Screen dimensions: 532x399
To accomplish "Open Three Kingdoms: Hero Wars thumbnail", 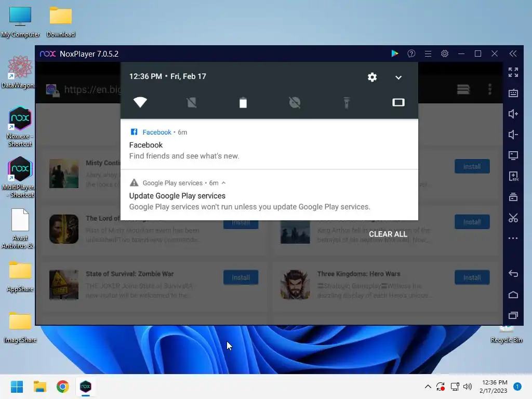I will pos(295,284).
